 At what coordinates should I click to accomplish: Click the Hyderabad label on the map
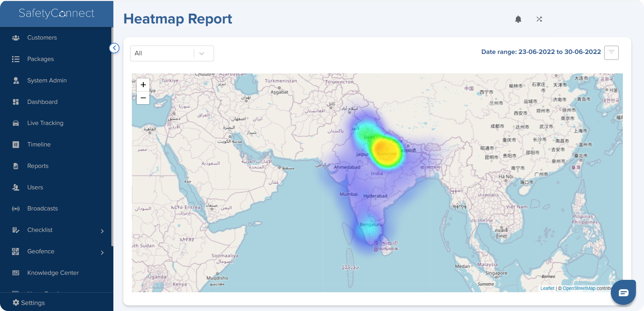[x=375, y=196]
